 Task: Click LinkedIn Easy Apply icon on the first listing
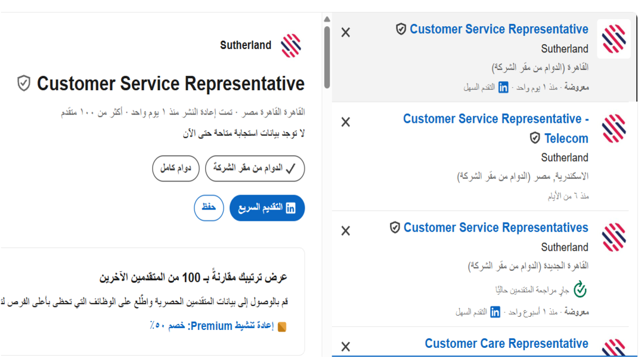pos(503,87)
